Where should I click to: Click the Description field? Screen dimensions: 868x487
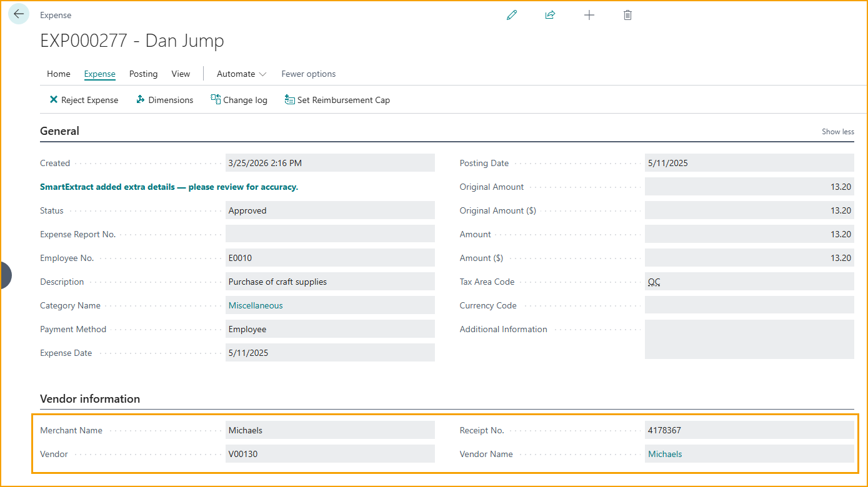pyautogui.click(x=329, y=282)
